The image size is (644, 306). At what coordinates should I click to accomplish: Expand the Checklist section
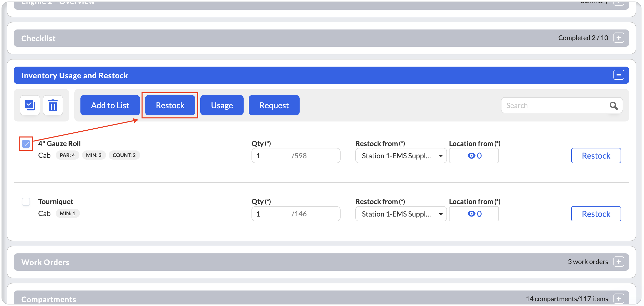pos(619,38)
